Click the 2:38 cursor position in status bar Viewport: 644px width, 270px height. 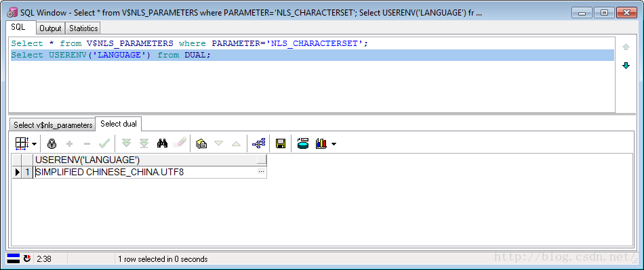click(x=44, y=259)
